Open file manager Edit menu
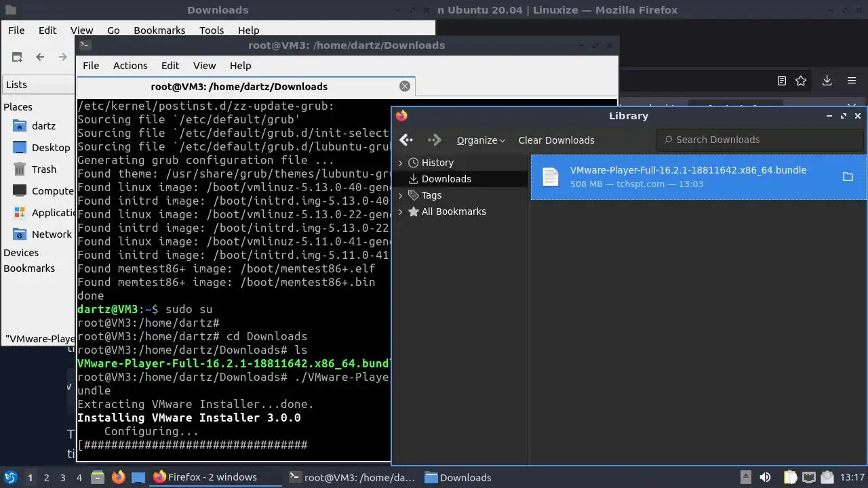The height and width of the screenshot is (488, 868). 47,30
